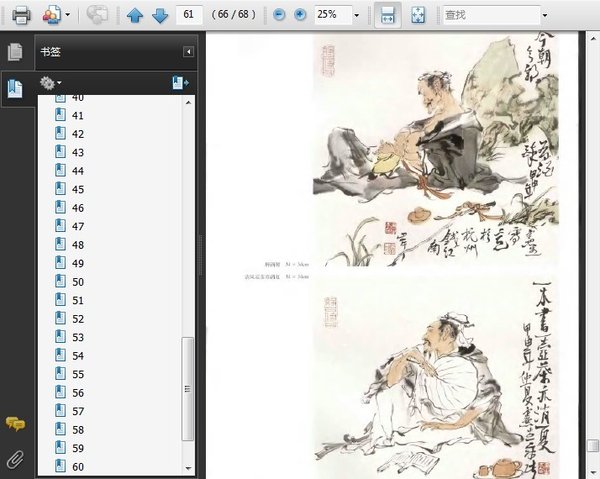Open bookmark options gear menu
Screen dimensions: 600x479
click(51, 83)
